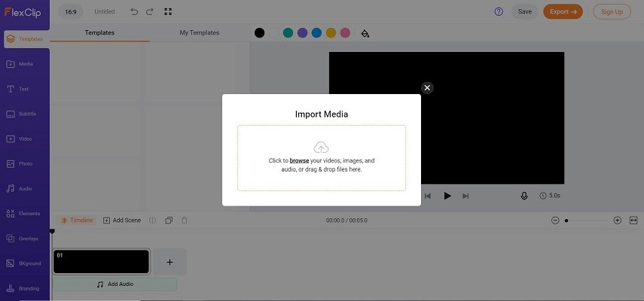Click the microphone record voiceover icon
This screenshot has width=644, height=301.
point(524,196)
